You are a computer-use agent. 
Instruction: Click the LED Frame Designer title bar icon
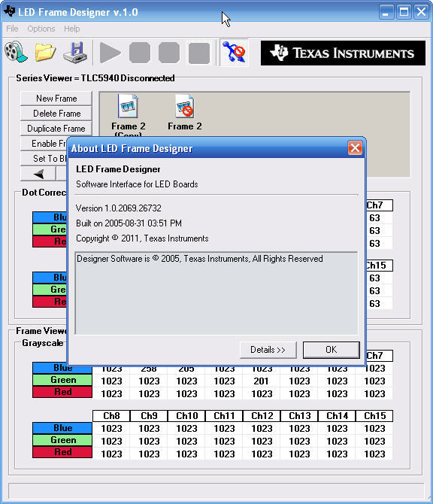click(x=9, y=11)
